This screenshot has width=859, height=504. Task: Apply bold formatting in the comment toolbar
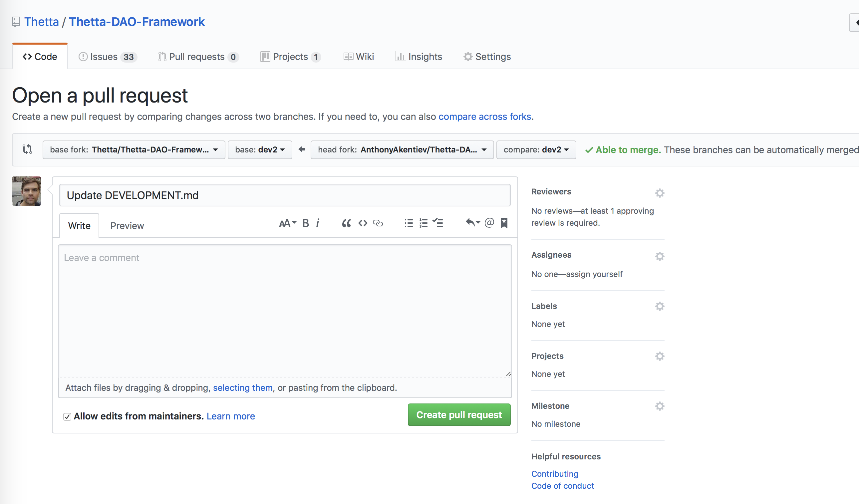tap(305, 223)
